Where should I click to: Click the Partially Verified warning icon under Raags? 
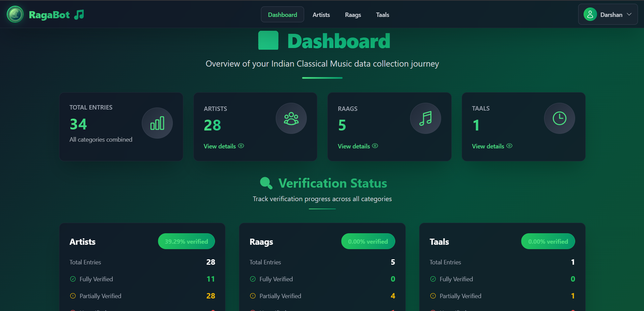[252, 296]
